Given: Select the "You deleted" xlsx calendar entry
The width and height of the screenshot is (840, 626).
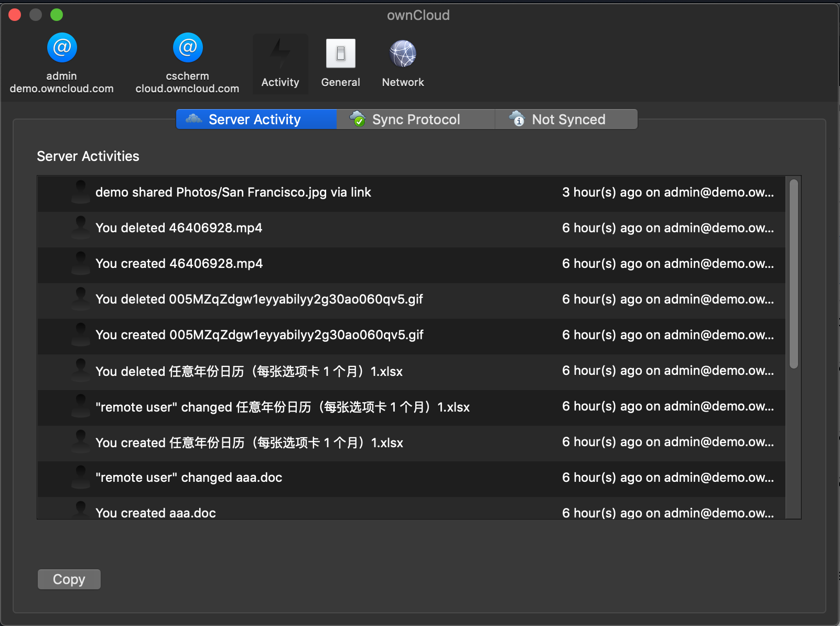Looking at the screenshot, I should click(249, 372).
